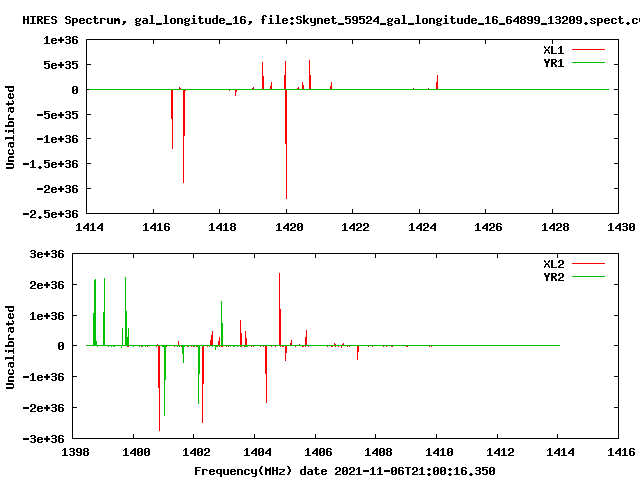The image size is (640, 480).
Task: Click the deepest red XL1 dip at 1420 MHz
Action: coord(287,144)
